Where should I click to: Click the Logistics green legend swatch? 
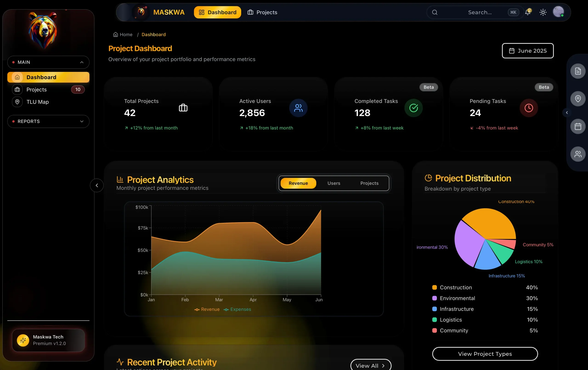[x=434, y=320]
